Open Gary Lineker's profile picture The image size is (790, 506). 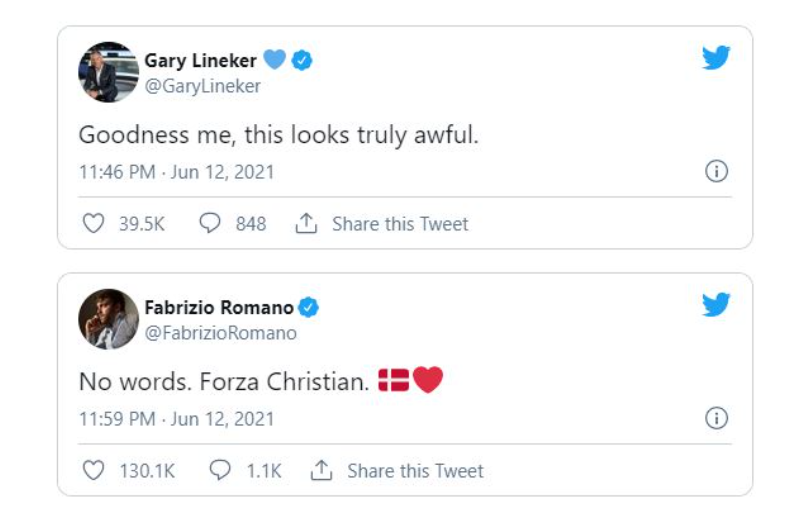coord(108,72)
